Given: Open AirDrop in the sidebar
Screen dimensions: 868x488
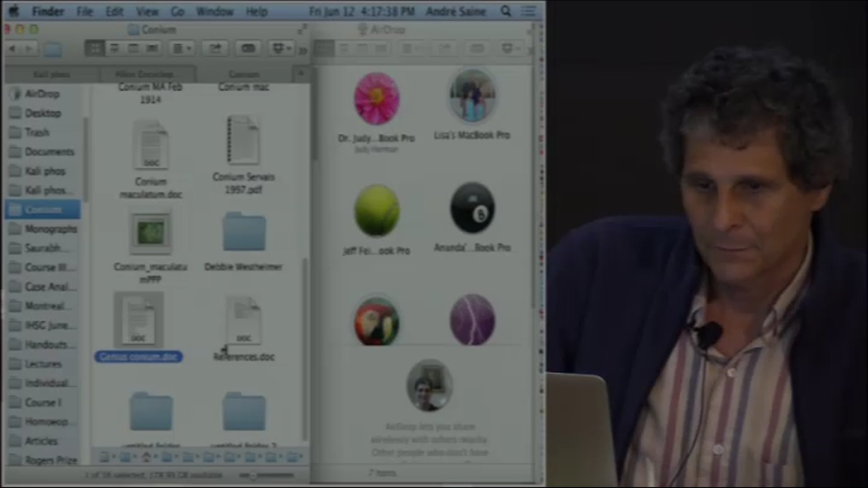Looking at the screenshot, I should tap(42, 94).
